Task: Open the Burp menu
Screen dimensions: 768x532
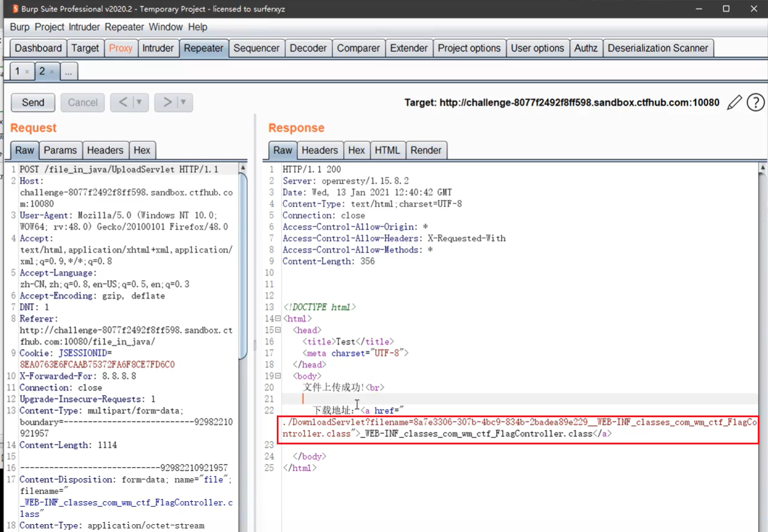Action: (x=19, y=27)
